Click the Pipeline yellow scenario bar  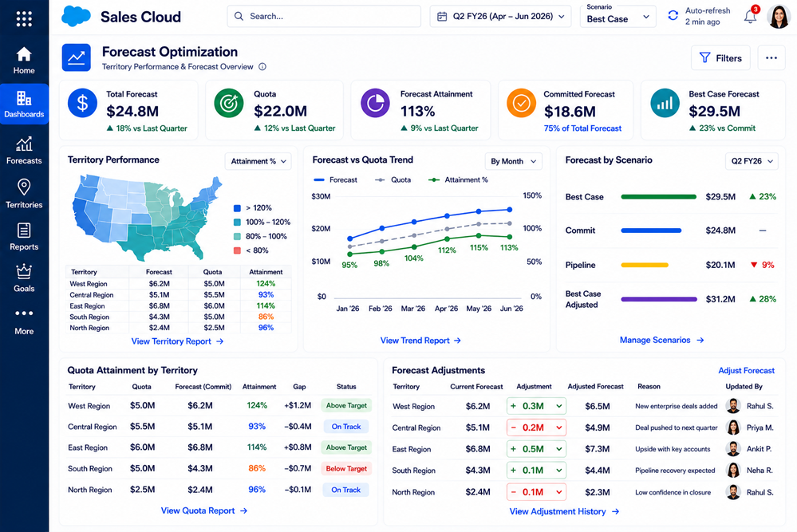pyautogui.click(x=645, y=265)
